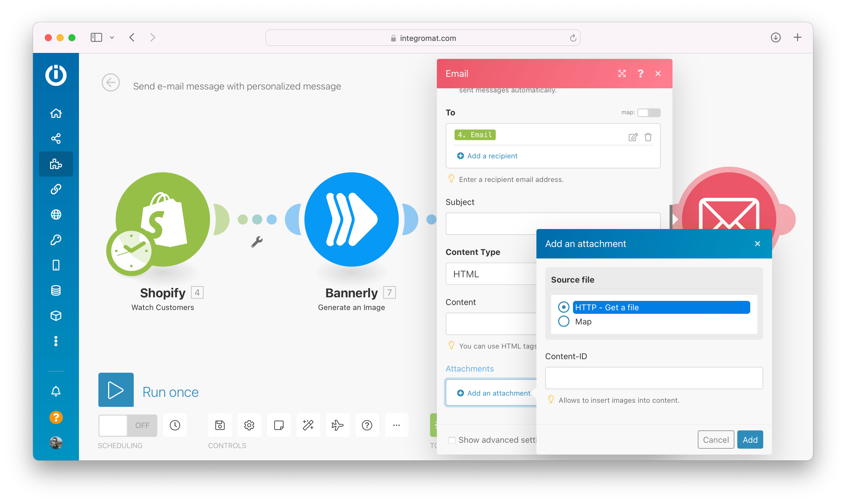Open Notes sticky icon in controls
This screenshot has height=504, width=846.
279,425
